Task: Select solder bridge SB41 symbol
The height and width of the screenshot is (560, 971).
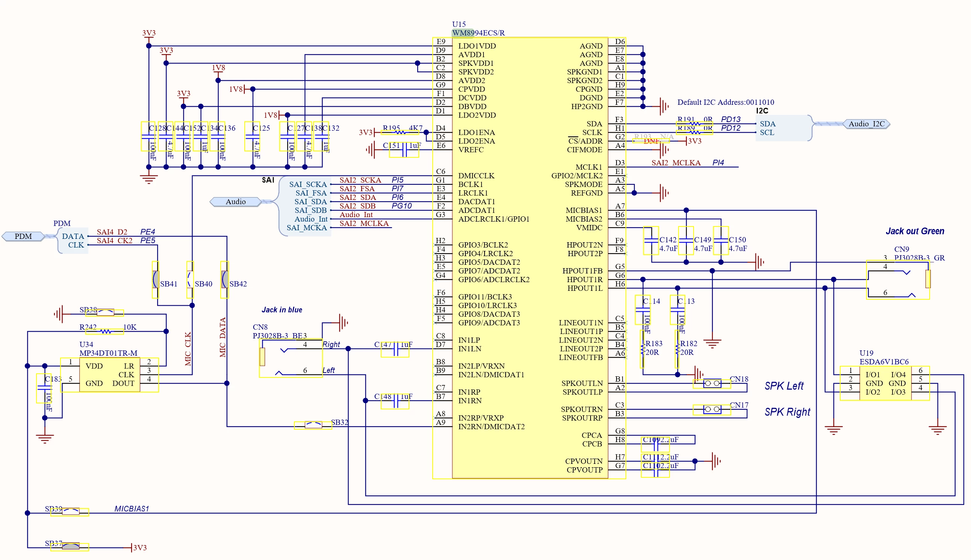Action: tap(156, 279)
